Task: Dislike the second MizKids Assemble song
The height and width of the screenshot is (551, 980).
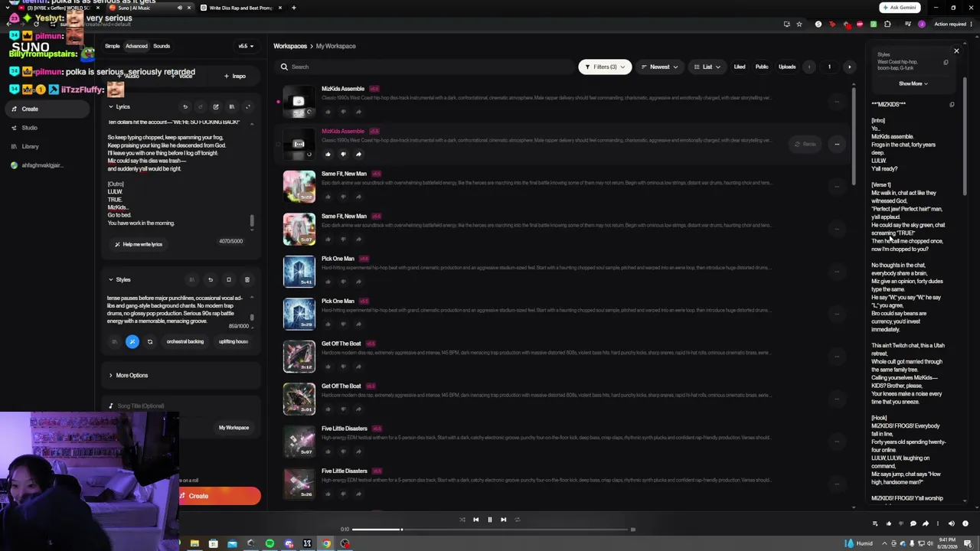Action: [x=343, y=154]
